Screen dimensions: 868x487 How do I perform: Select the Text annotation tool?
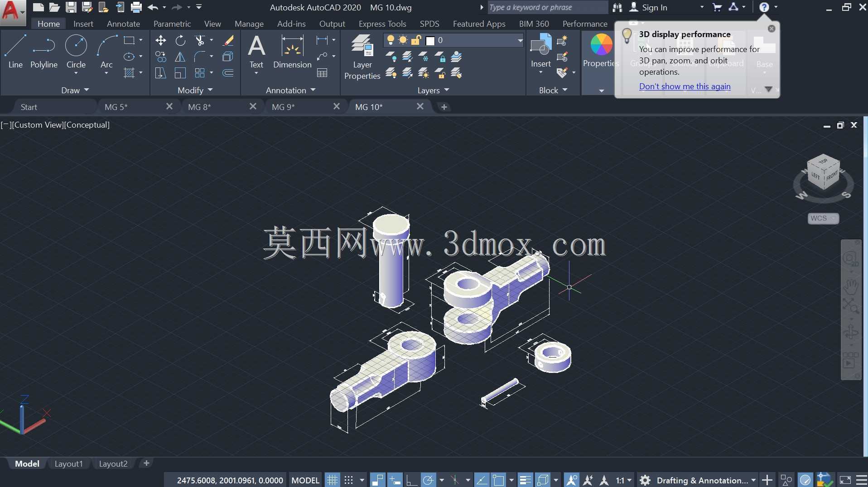pyautogui.click(x=256, y=52)
